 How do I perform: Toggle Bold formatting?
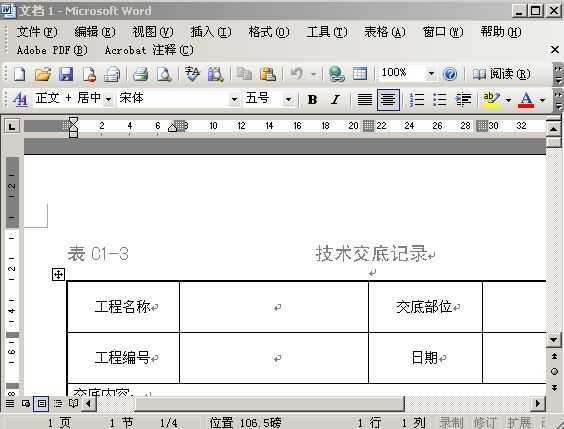[312, 99]
